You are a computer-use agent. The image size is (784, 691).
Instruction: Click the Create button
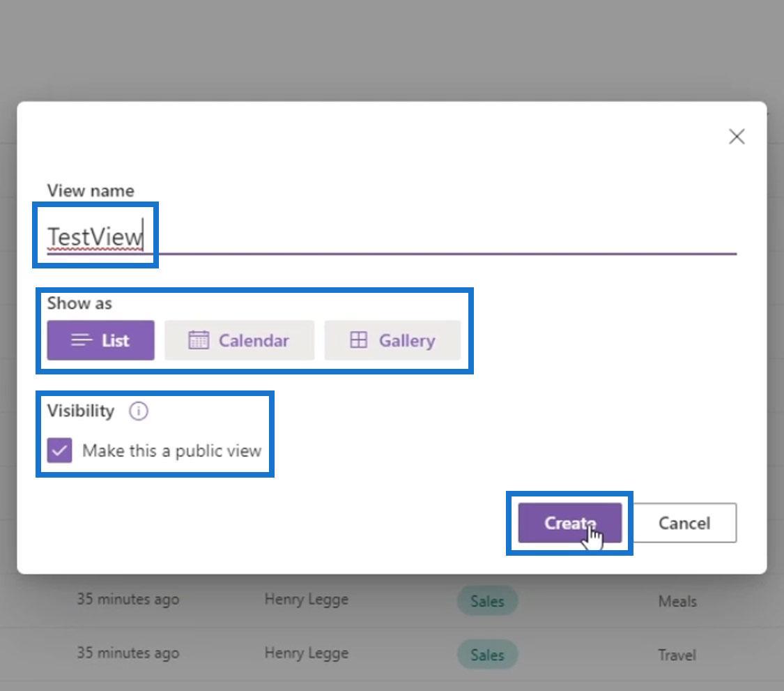point(570,523)
